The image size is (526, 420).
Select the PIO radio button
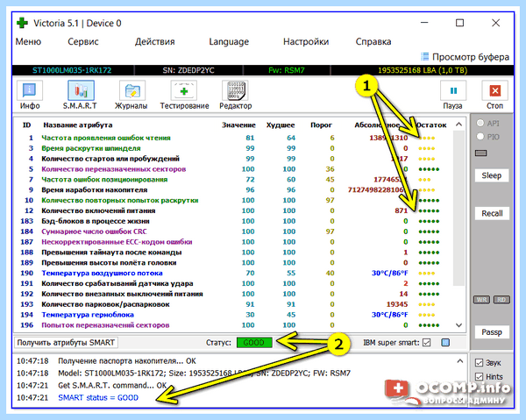point(480,137)
